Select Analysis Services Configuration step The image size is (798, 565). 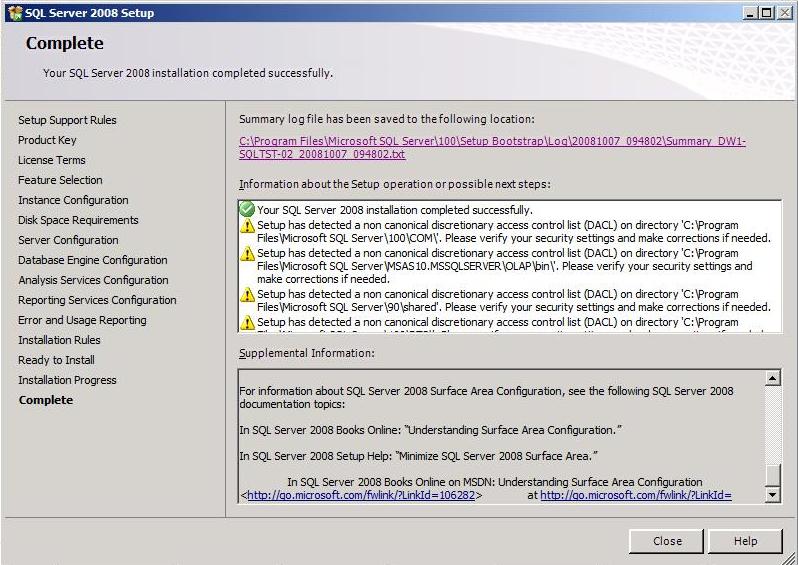(x=93, y=280)
